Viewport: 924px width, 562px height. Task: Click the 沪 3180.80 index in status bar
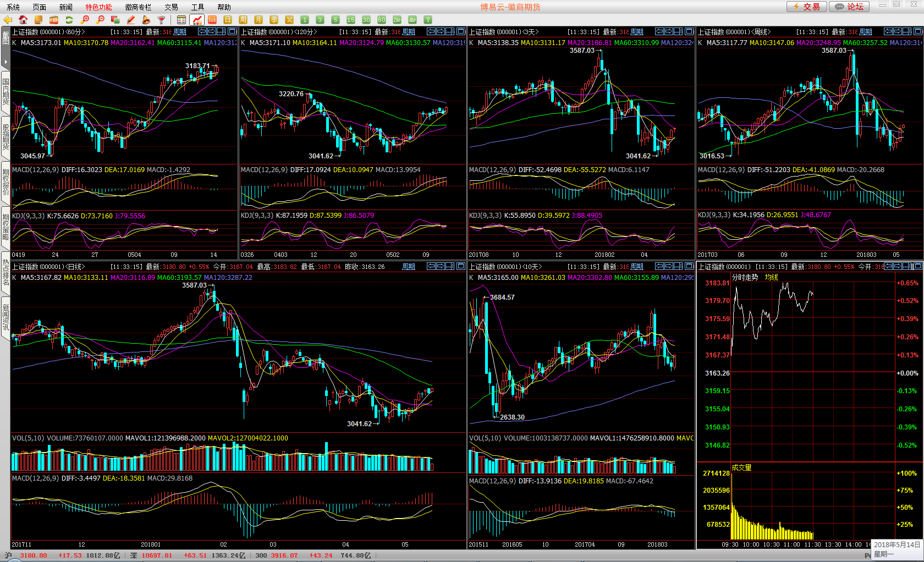26,555
